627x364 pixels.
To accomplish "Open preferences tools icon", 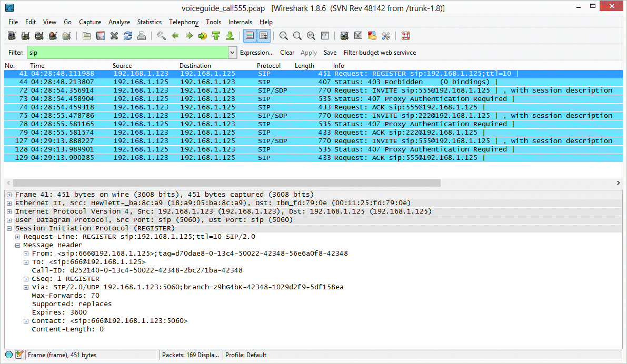I will pyautogui.click(x=386, y=36).
